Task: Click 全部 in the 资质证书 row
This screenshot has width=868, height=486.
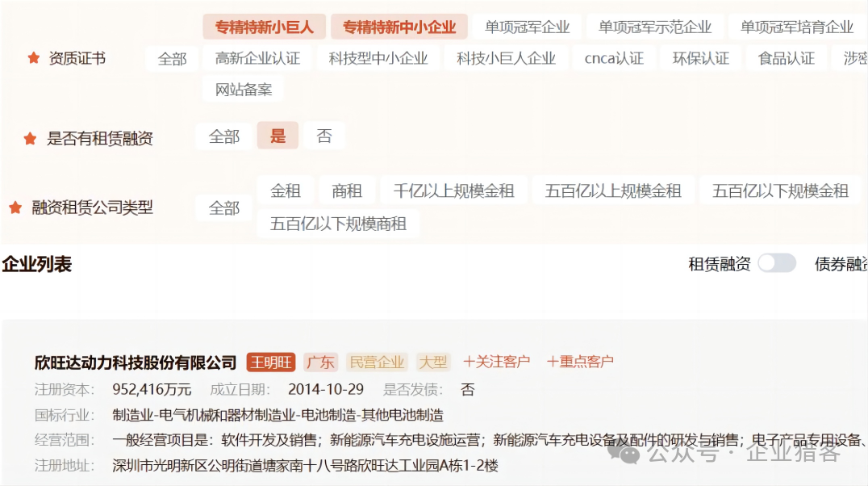Action: (x=172, y=59)
